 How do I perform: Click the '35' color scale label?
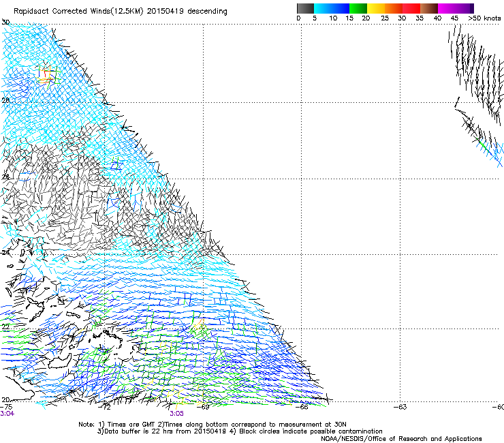420,18
